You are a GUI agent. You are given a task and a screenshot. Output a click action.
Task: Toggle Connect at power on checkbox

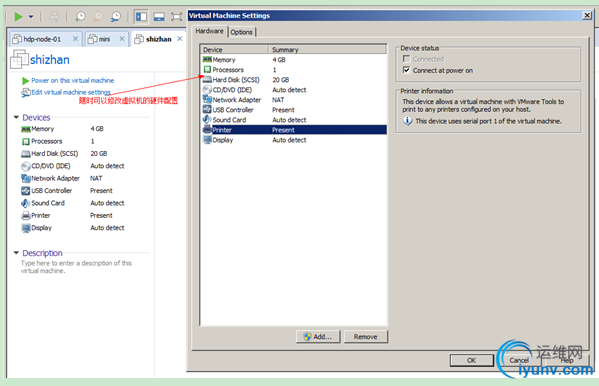point(406,70)
